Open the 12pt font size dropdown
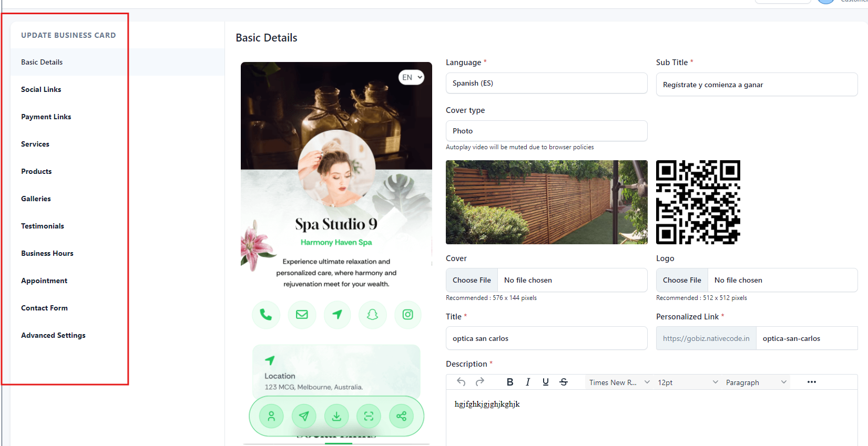This screenshot has height=446, width=868. [688, 382]
